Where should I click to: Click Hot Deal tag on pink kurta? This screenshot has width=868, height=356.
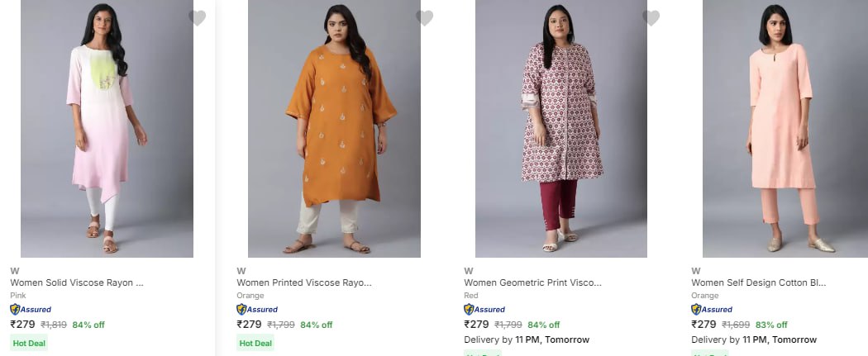(x=29, y=343)
